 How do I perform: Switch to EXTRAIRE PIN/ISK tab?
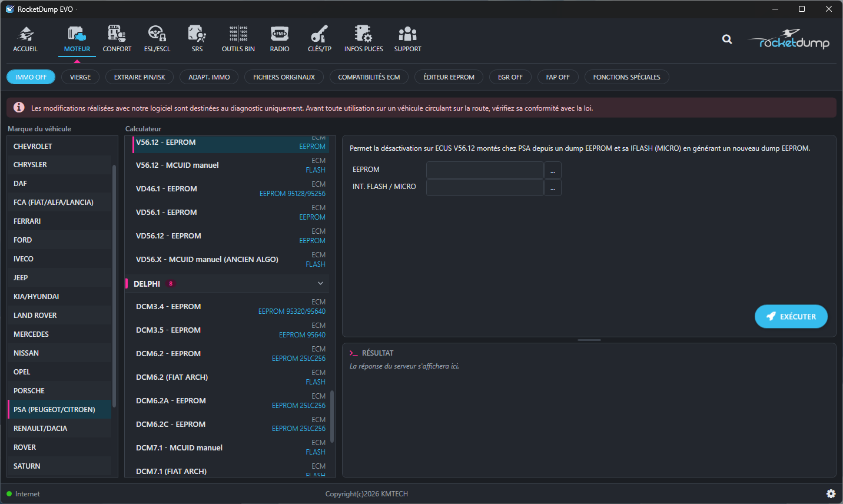point(140,77)
